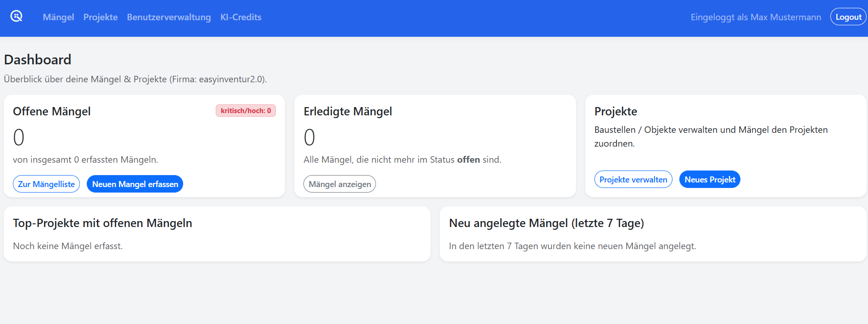
Task: Click 'Neuen Mangel erfassen' button
Action: (x=135, y=184)
